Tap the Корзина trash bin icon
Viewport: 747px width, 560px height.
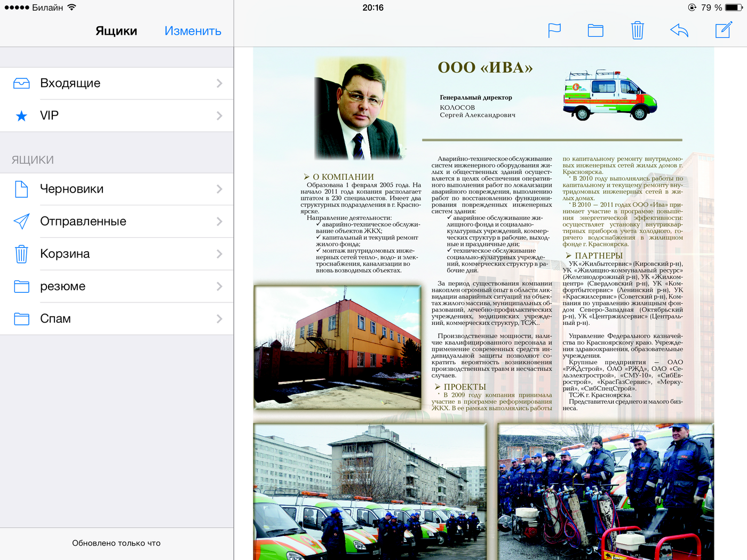pos(21,254)
